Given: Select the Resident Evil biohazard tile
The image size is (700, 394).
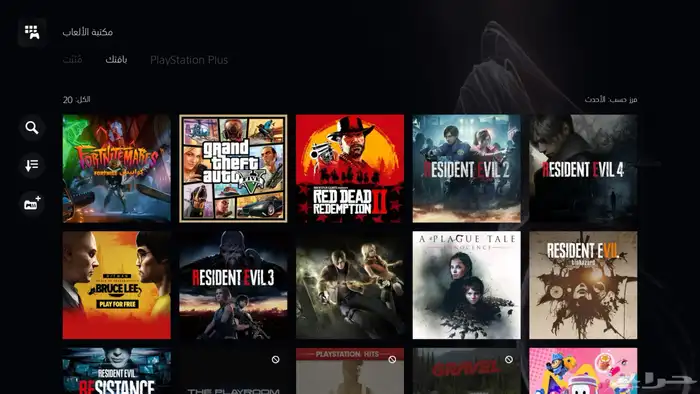Looking at the screenshot, I should click(583, 285).
